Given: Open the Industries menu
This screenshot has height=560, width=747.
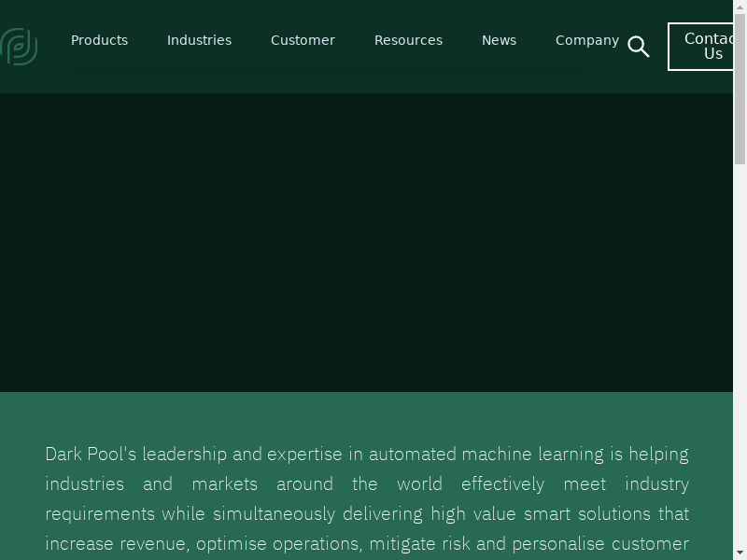Looking at the screenshot, I should point(199,40).
